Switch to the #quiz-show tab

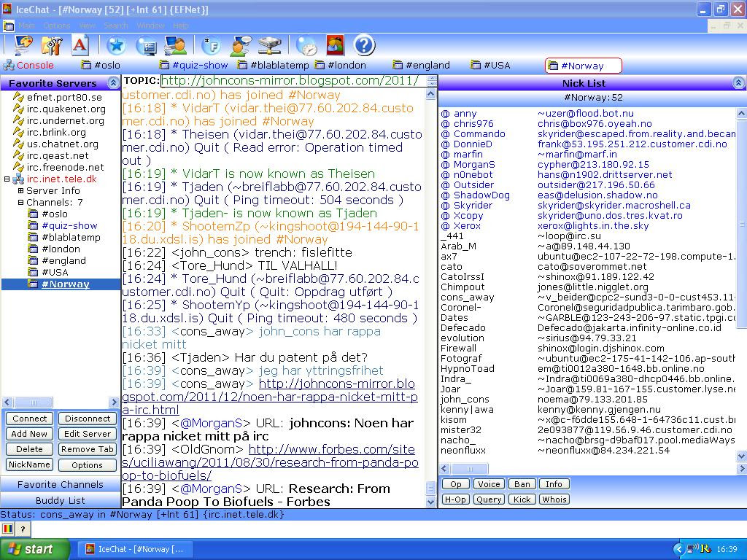194,65
